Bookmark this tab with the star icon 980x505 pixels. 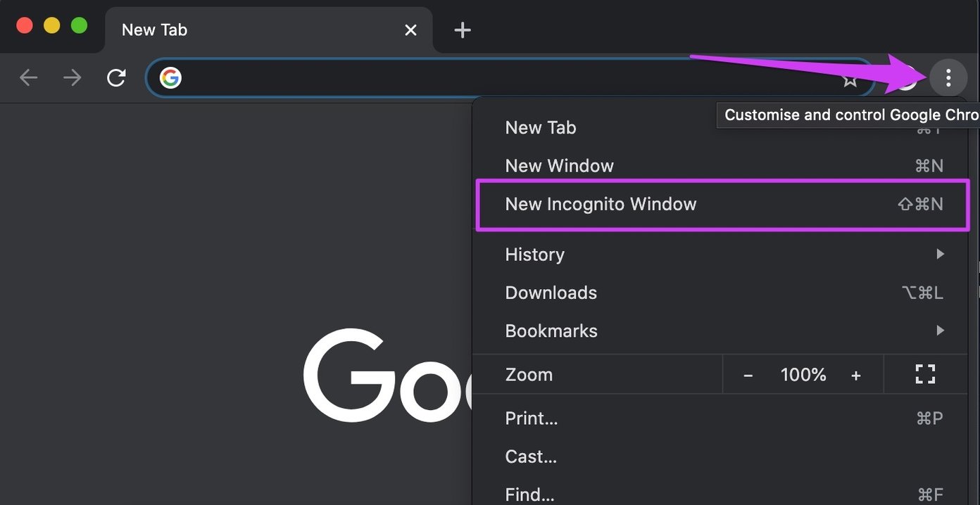click(850, 78)
